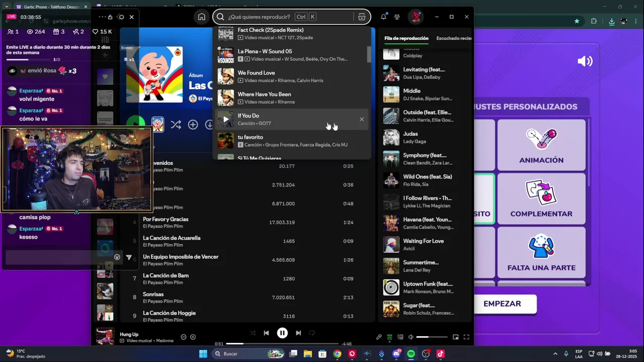Open connect to a device icon
This screenshot has width=644, height=362.
pos(400,337)
